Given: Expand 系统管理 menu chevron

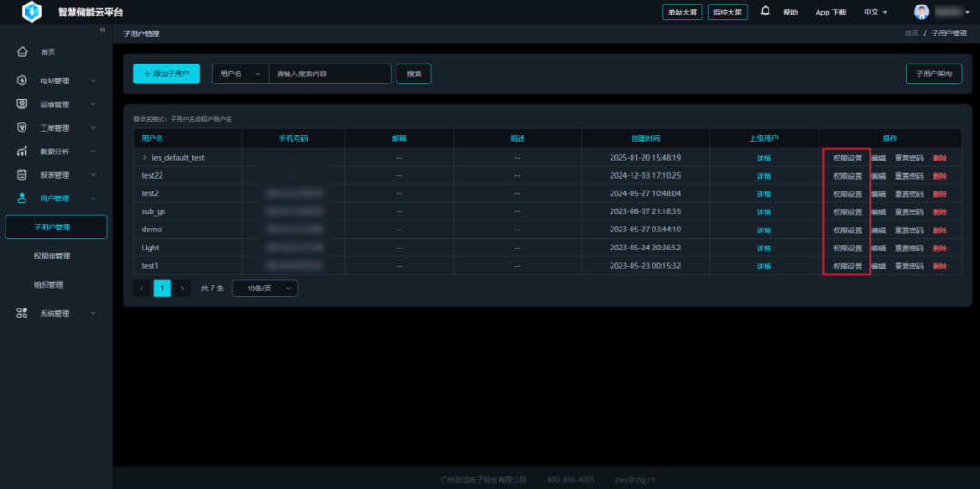Looking at the screenshot, I should (93, 313).
